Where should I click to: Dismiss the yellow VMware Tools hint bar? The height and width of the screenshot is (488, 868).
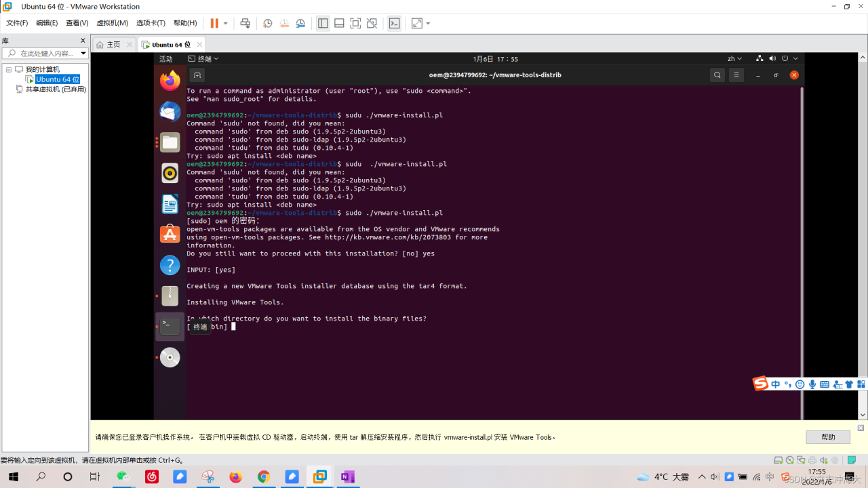click(861, 428)
